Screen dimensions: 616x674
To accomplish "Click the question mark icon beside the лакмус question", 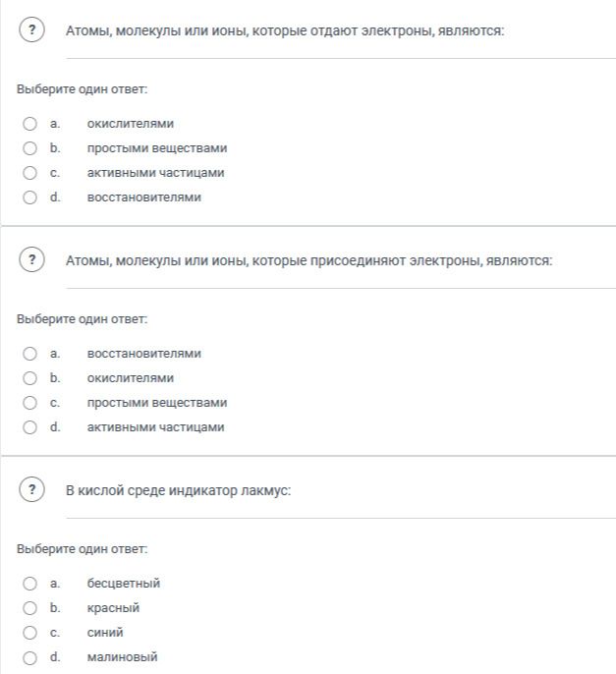I will (x=31, y=489).
